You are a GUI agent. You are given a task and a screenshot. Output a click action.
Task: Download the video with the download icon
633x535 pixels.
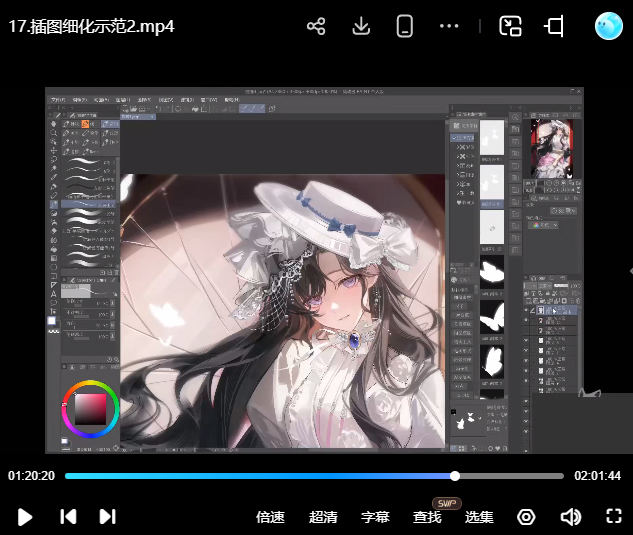coord(361,27)
